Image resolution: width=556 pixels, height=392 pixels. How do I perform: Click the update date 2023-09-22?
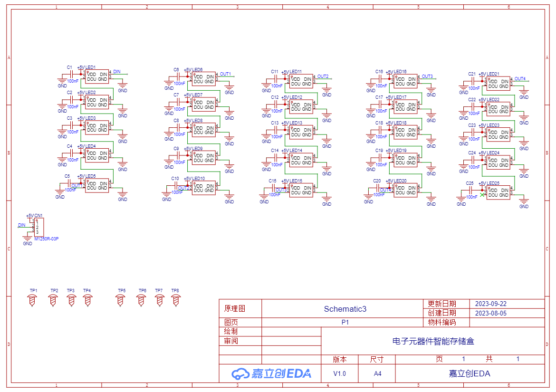[491, 304]
